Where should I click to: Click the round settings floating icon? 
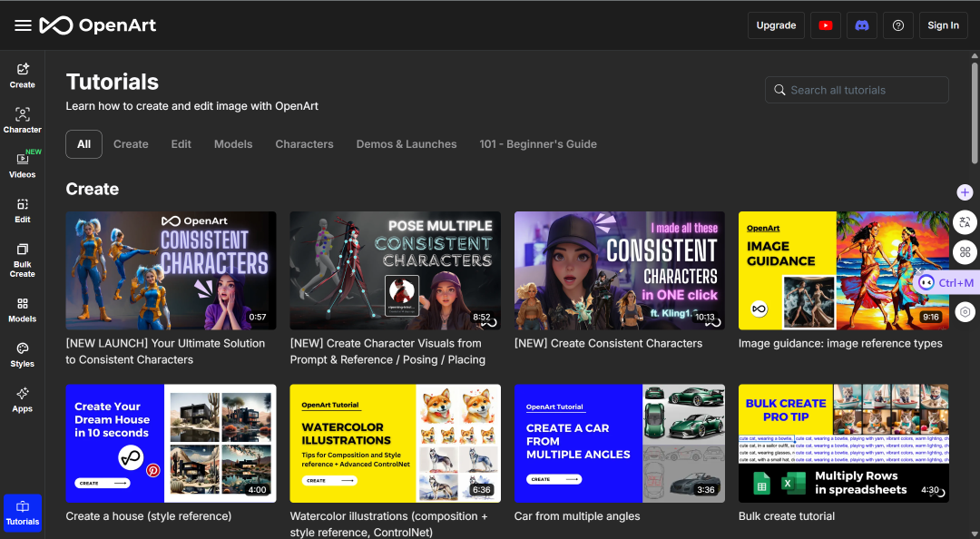tap(965, 311)
